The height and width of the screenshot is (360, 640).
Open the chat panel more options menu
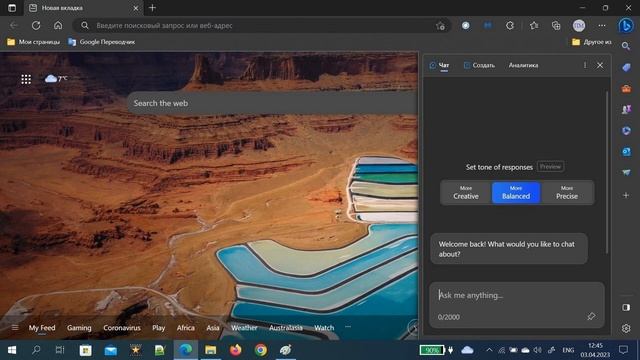(585, 65)
